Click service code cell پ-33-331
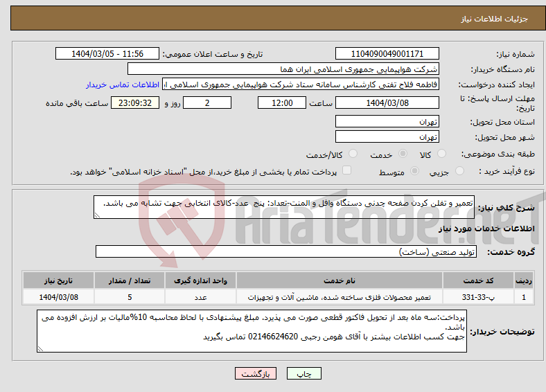The width and height of the screenshot is (546, 392). (x=479, y=297)
